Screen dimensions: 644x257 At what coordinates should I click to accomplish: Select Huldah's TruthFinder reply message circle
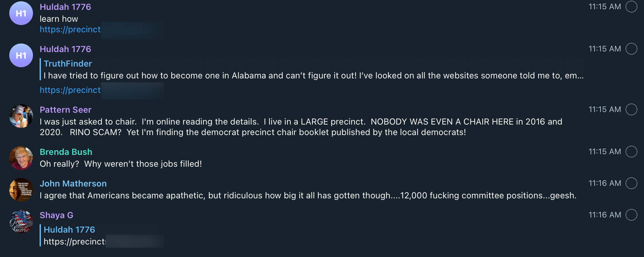(x=631, y=49)
